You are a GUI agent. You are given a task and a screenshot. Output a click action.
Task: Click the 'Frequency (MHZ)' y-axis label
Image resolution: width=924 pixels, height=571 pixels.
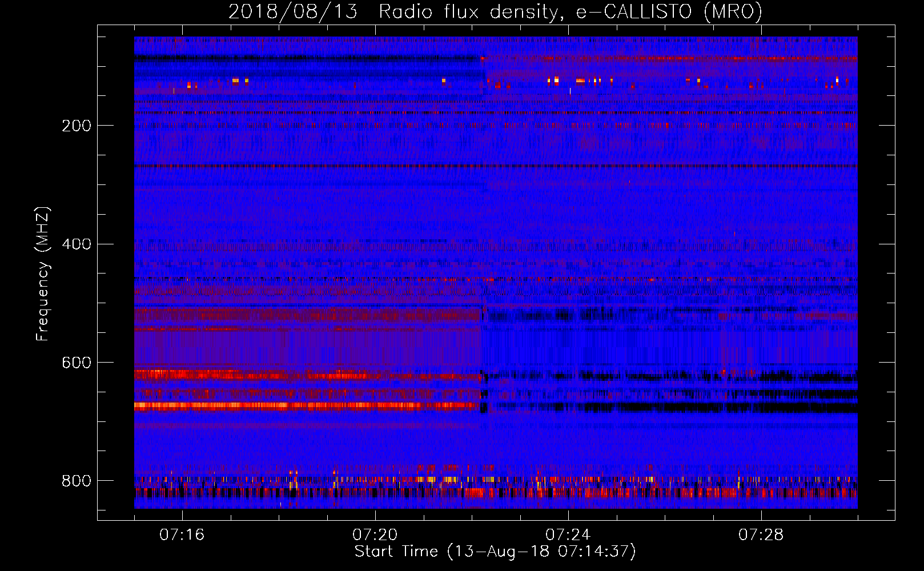(43, 274)
